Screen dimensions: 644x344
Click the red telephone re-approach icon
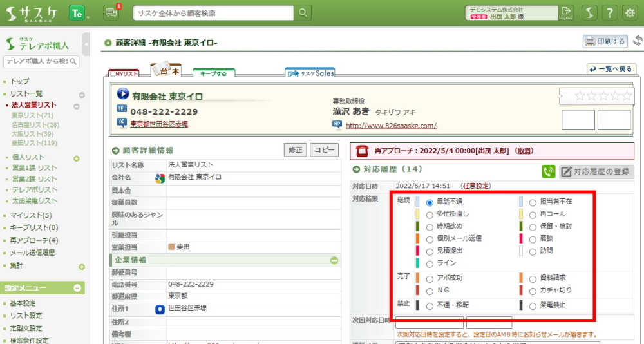coord(362,151)
